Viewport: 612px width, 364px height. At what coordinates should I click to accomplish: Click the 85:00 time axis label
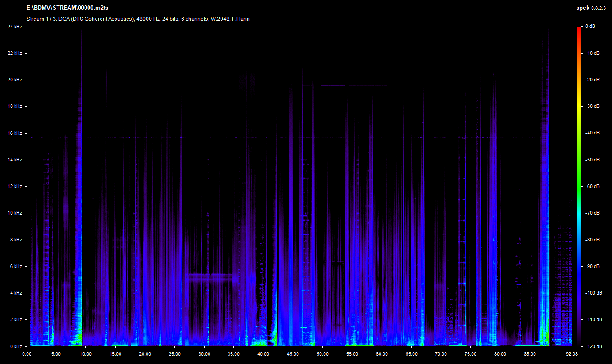(x=530, y=354)
